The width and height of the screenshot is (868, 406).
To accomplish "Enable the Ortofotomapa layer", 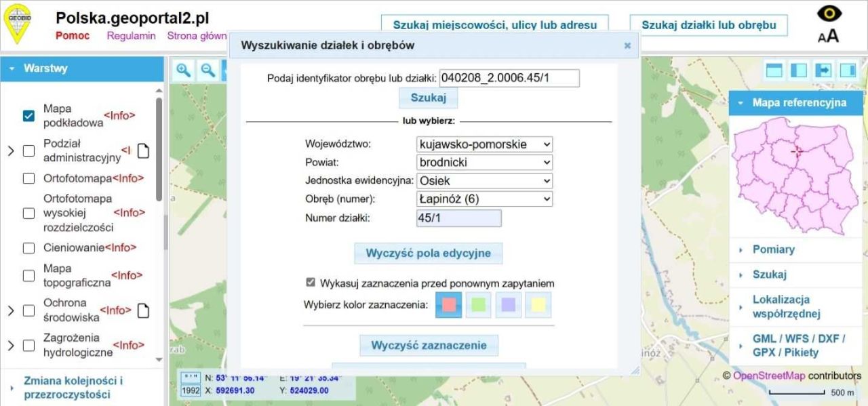I will pyautogui.click(x=28, y=178).
